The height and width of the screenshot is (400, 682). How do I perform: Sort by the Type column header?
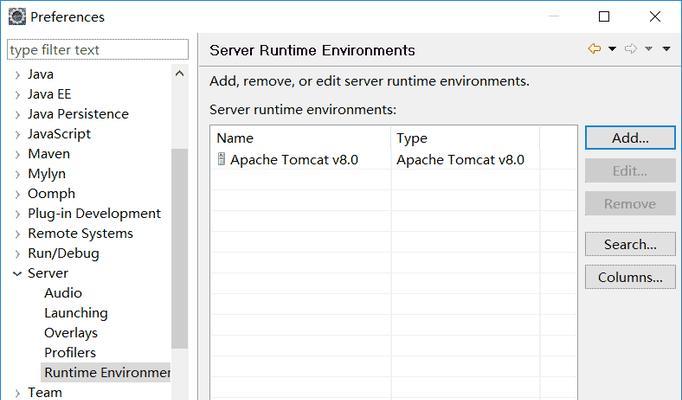(465, 138)
